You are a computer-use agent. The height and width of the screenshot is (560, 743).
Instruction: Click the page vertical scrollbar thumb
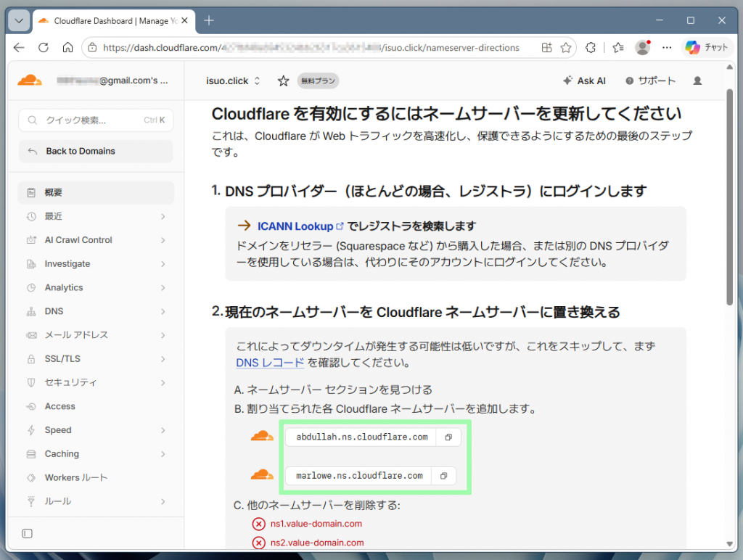pos(730,197)
